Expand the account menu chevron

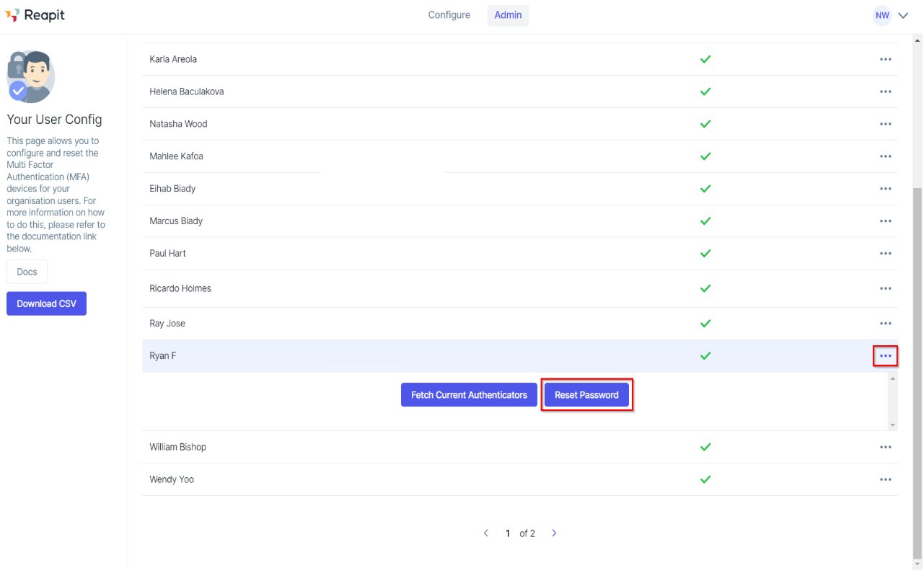coord(903,16)
